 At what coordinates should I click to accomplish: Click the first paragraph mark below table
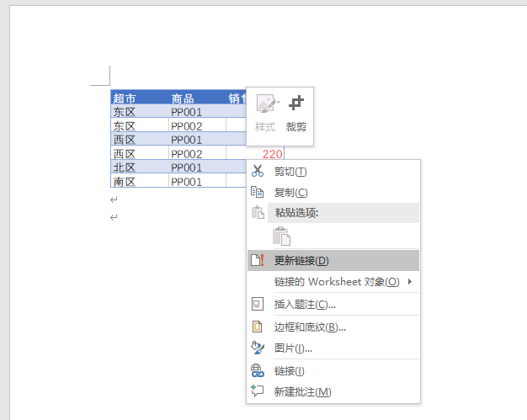coord(114,199)
